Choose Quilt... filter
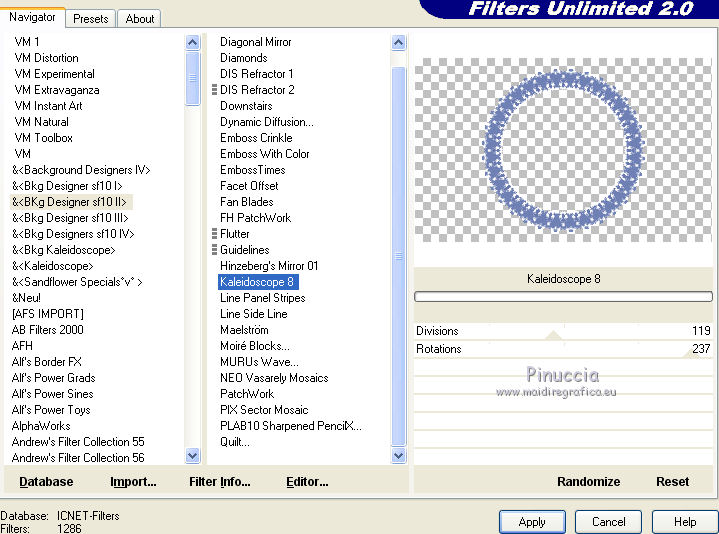This screenshot has height=534, width=719. click(234, 442)
